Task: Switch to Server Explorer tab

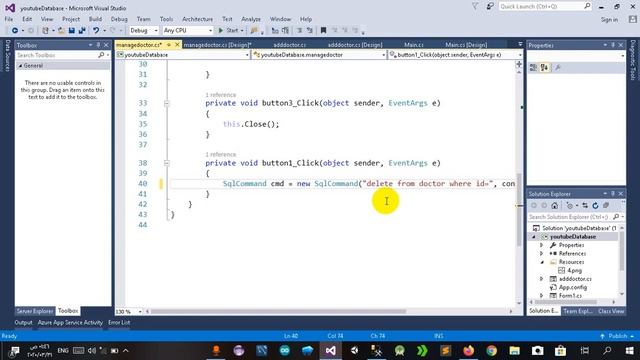Action: click(x=35, y=311)
